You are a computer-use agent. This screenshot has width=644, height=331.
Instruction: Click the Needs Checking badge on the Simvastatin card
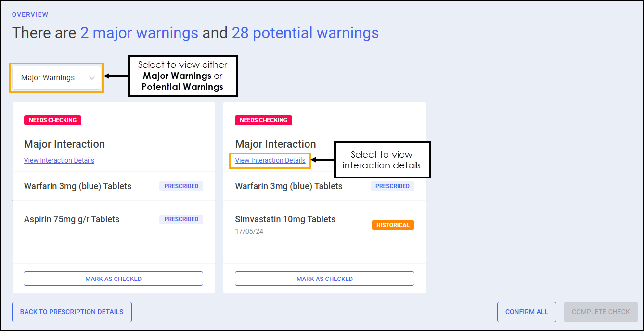(x=263, y=120)
